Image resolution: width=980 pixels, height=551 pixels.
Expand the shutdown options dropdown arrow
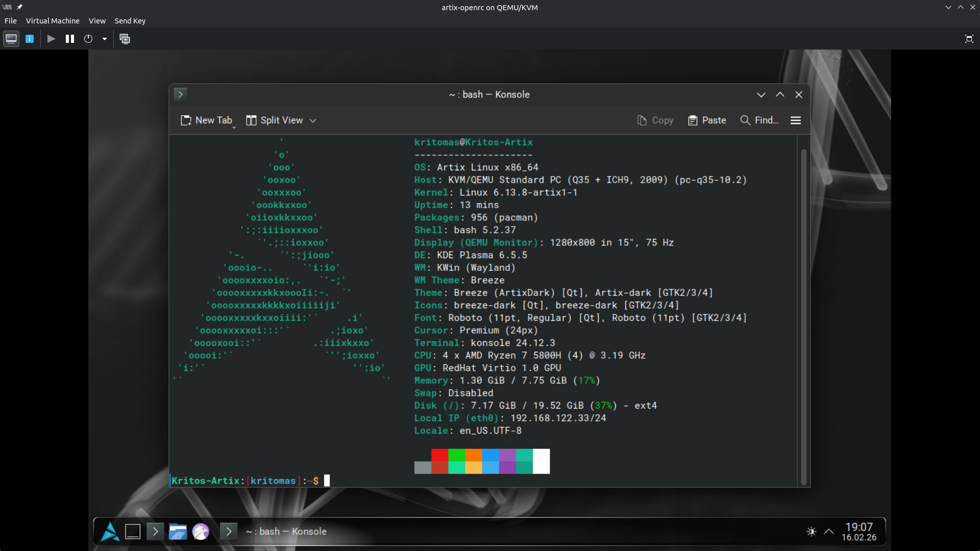pyautogui.click(x=105, y=39)
